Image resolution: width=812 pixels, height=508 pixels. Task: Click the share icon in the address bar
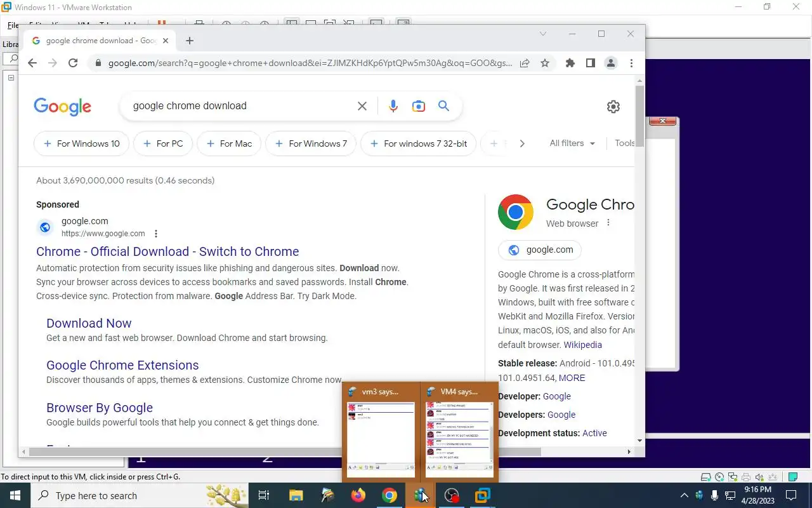coord(525,63)
